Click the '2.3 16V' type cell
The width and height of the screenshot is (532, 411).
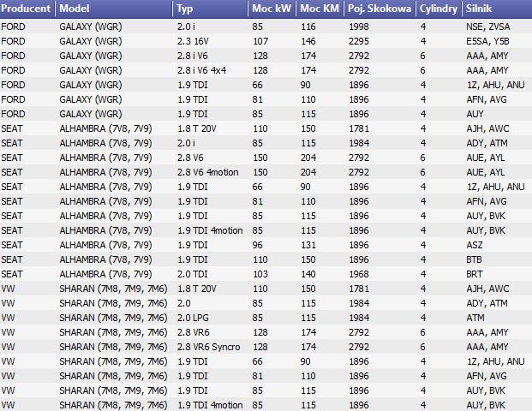[193, 41]
